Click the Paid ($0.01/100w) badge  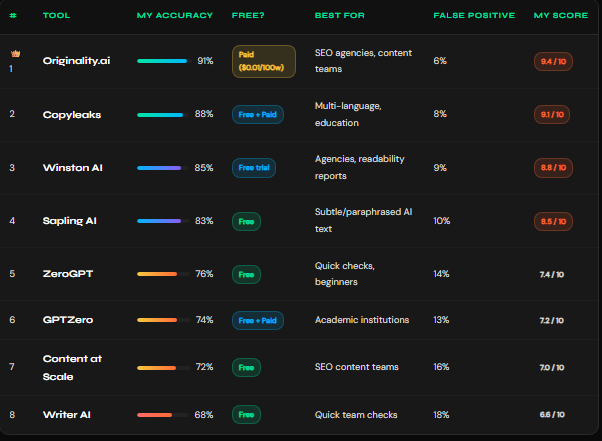(x=264, y=61)
